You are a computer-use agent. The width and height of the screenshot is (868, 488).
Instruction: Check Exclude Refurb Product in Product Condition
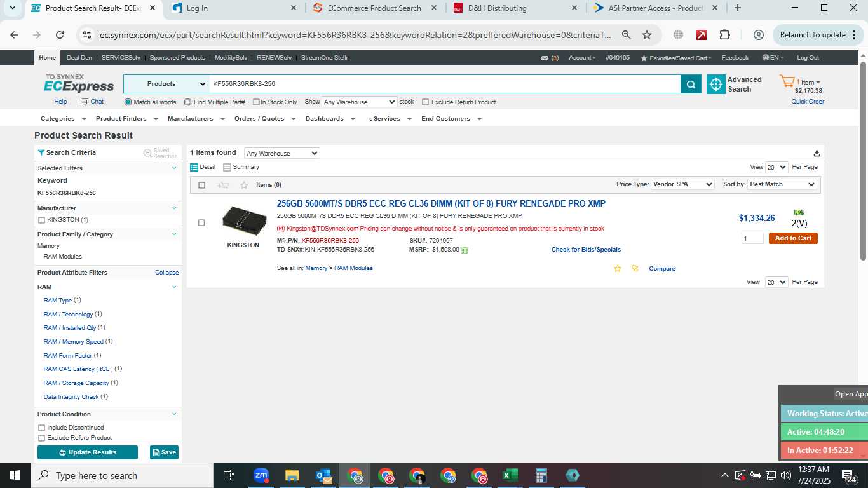click(x=42, y=438)
